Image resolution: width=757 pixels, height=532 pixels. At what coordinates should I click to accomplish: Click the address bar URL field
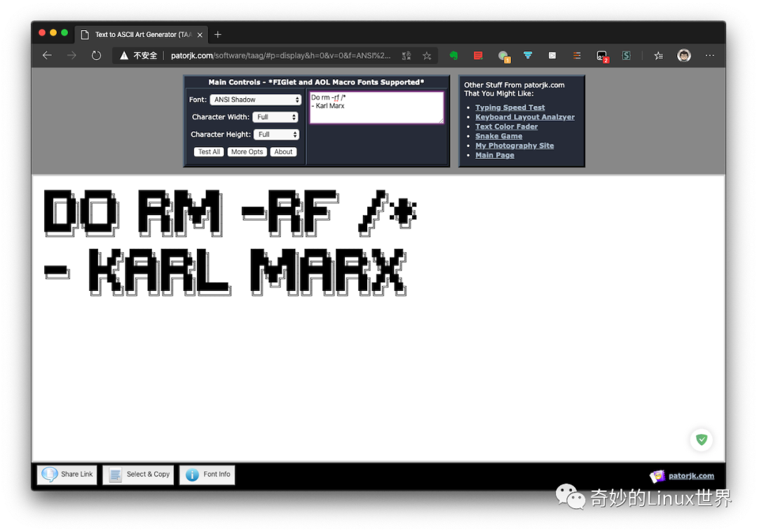pyautogui.click(x=280, y=55)
